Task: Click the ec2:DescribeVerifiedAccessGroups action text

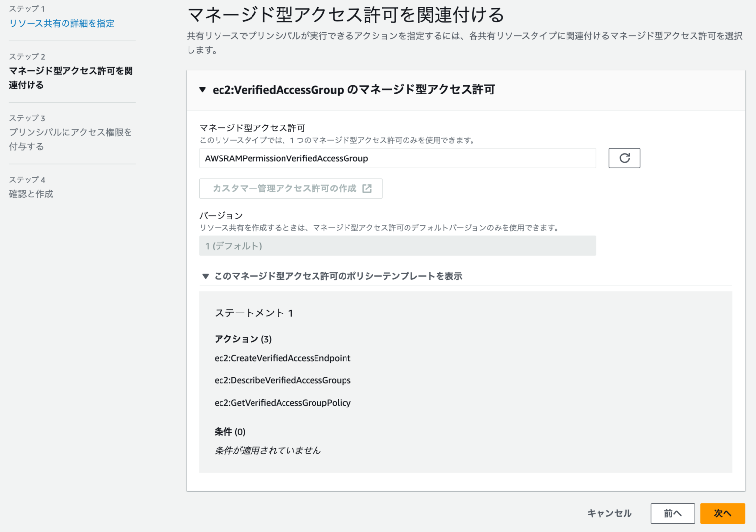Action: [x=283, y=380]
